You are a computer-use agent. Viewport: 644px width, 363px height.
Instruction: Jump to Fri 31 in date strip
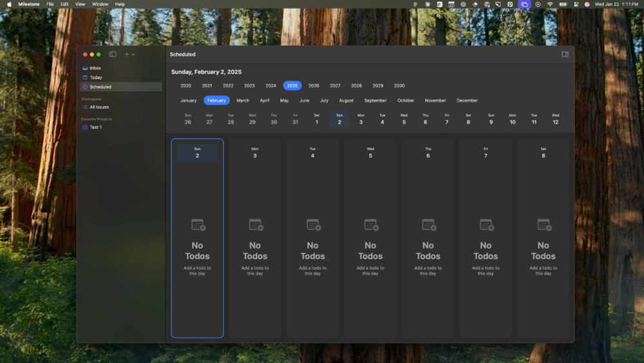point(296,119)
